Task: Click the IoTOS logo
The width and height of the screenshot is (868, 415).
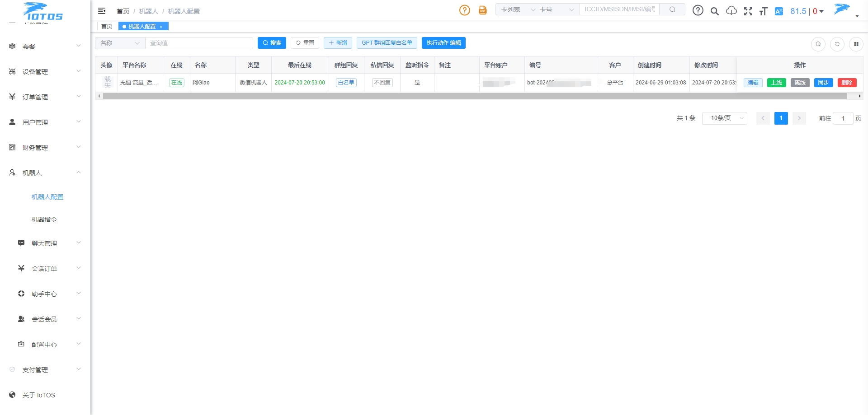Action: (x=43, y=12)
